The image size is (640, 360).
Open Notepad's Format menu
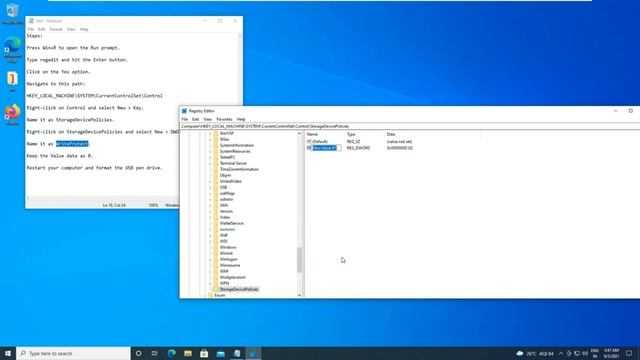(x=56, y=29)
